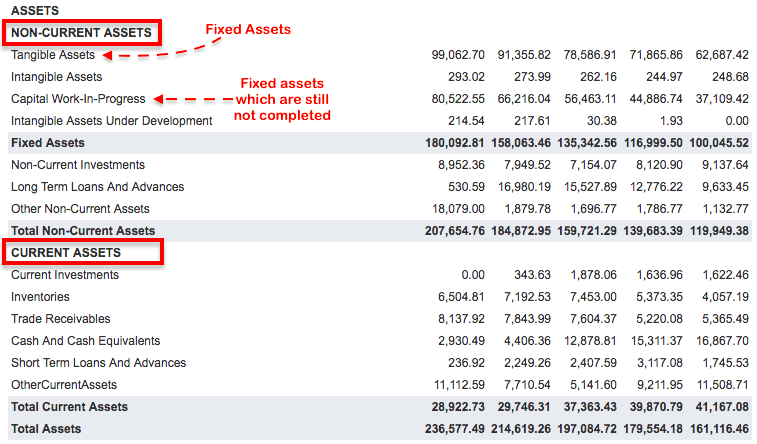Select Total Current Assets label

[70, 407]
